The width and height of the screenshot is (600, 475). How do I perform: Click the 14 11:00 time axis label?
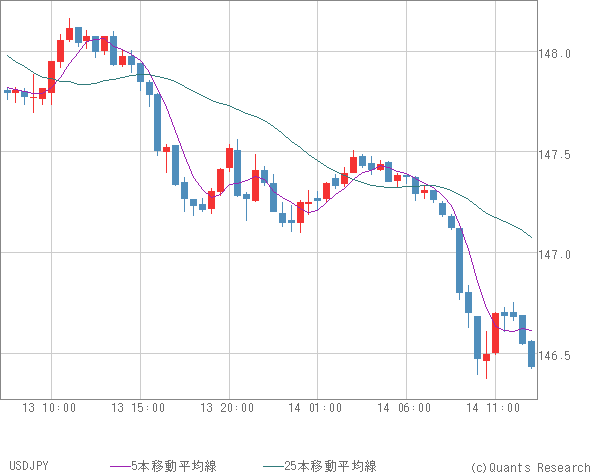click(x=493, y=408)
